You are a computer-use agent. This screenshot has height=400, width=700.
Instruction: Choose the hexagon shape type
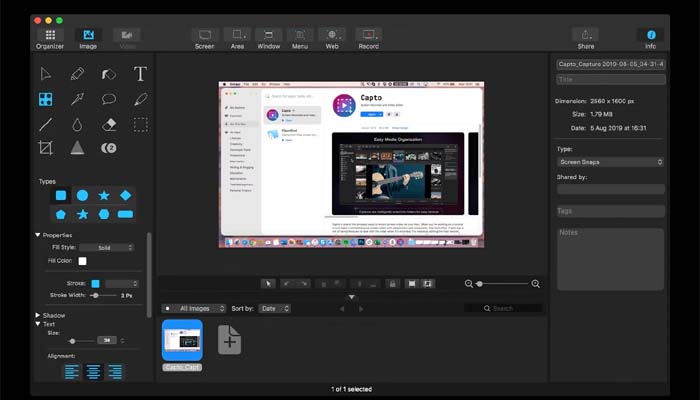coord(104,215)
